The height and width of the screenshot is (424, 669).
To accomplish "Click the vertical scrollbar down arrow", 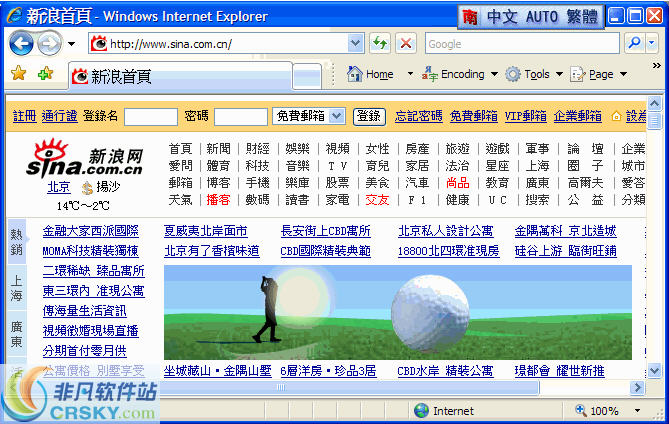I will click(654, 371).
